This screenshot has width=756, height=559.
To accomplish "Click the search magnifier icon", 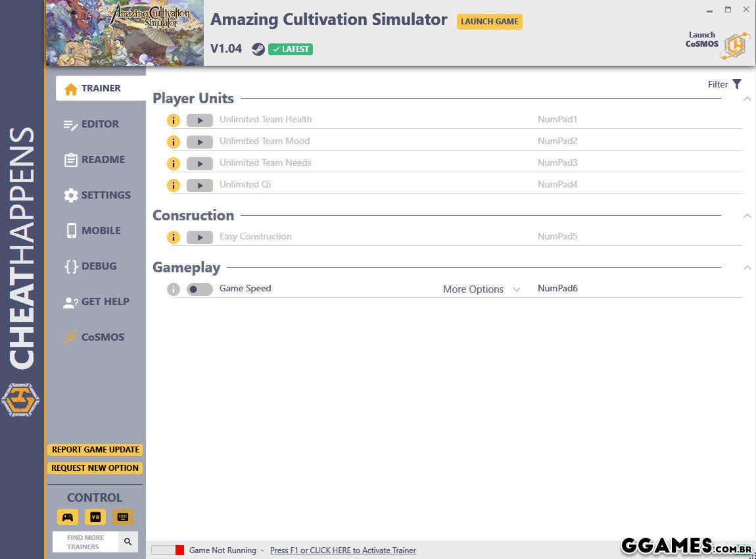I will (x=128, y=542).
